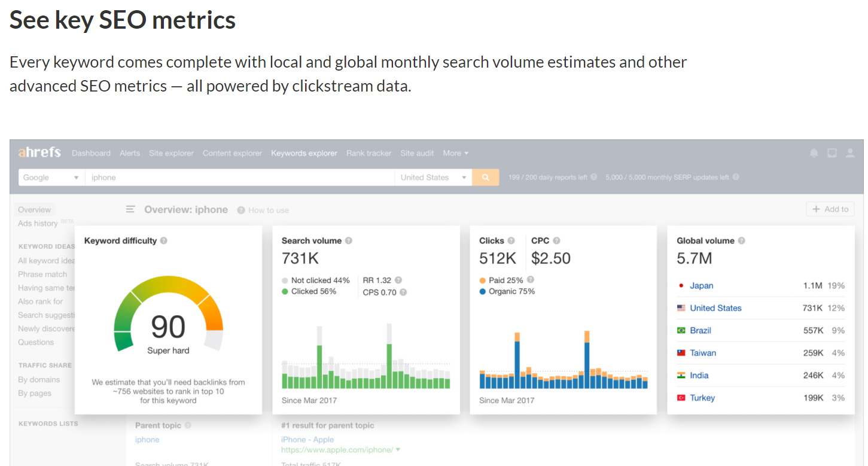This screenshot has height=466, width=868.
Task: Select Questions in the sidebar
Action: click(x=36, y=342)
